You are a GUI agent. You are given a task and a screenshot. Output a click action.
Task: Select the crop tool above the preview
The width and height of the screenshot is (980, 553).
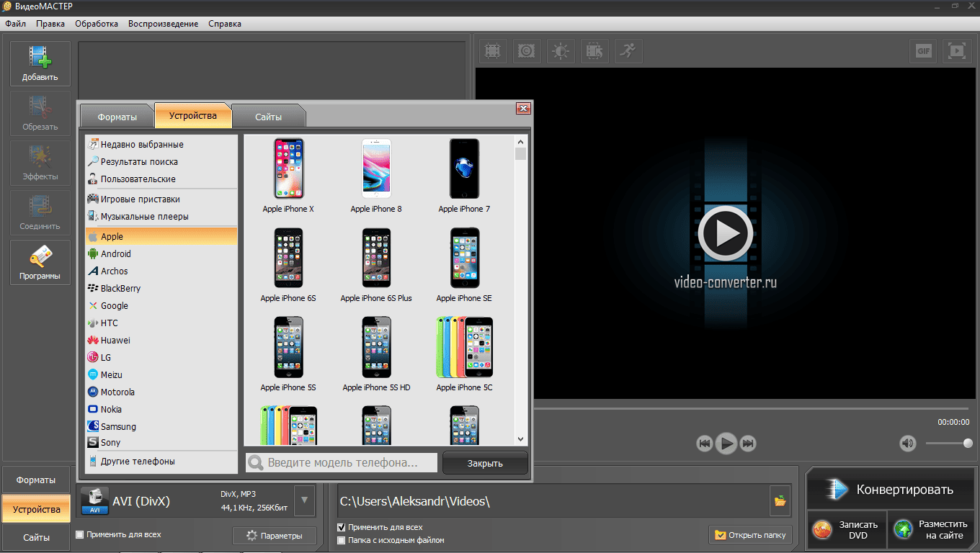493,51
